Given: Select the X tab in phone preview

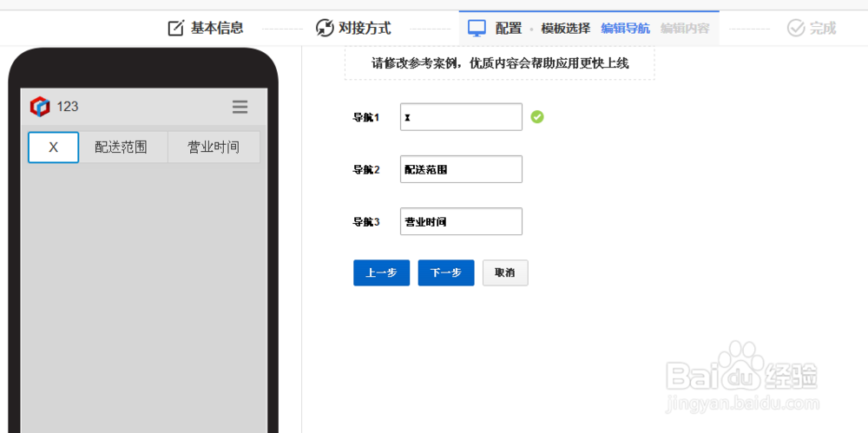Looking at the screenshot, I should pyautogui.click(x=53, y=148).
